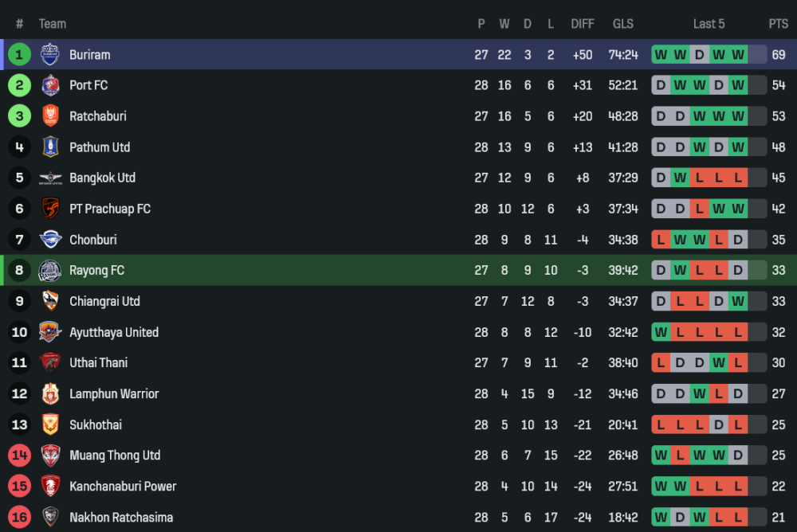Click the Pathum Utd crest icon
Viewport: 797px width, 532px height.
point(50,147)
